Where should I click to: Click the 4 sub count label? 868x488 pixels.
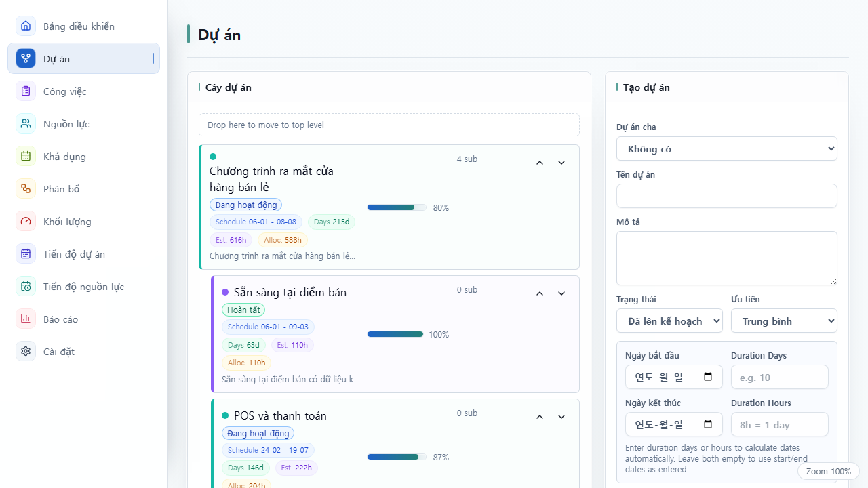(467, 159)
